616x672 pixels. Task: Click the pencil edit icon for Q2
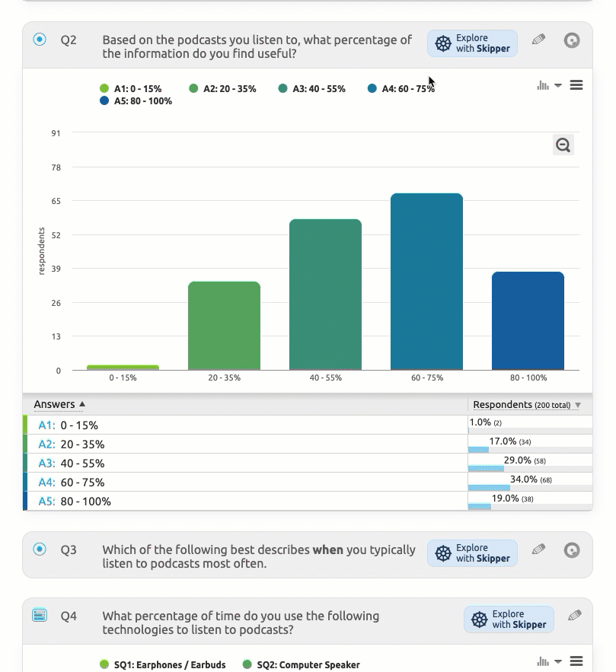(x=539, y=40)
